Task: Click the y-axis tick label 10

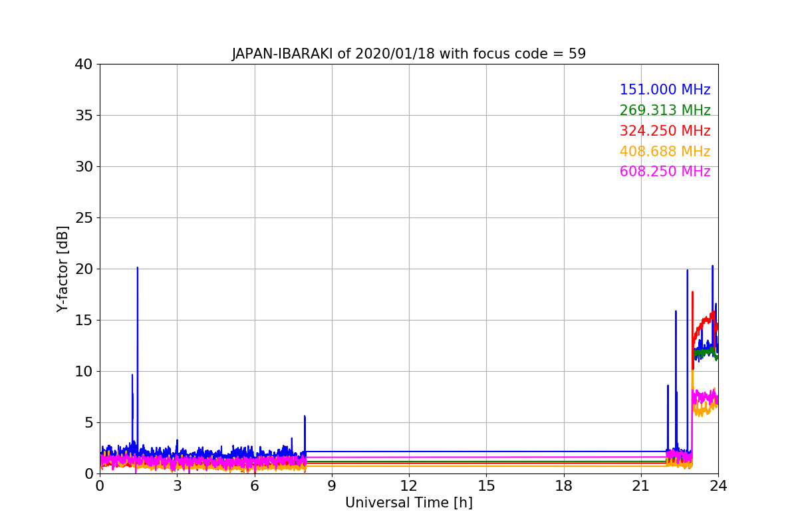Action: [x=84, y=372]
